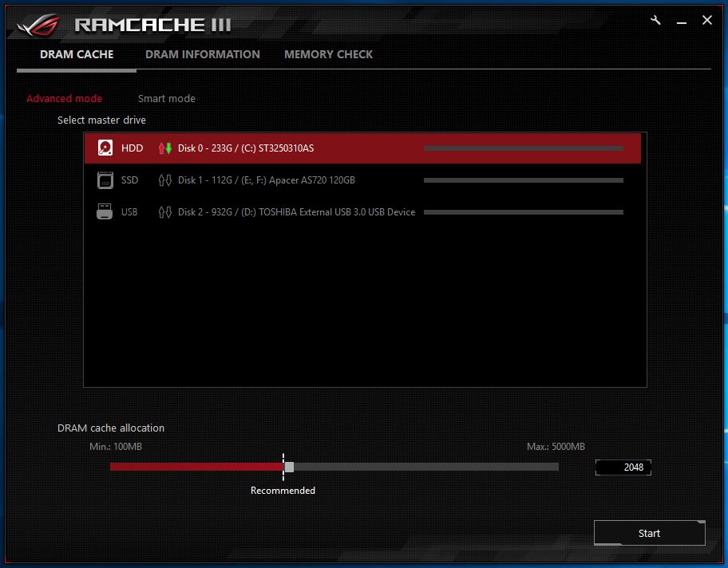Click the 'DRAM cache allocation' label
The width and height of the screenshot is (728, 568).
(111, 428)
